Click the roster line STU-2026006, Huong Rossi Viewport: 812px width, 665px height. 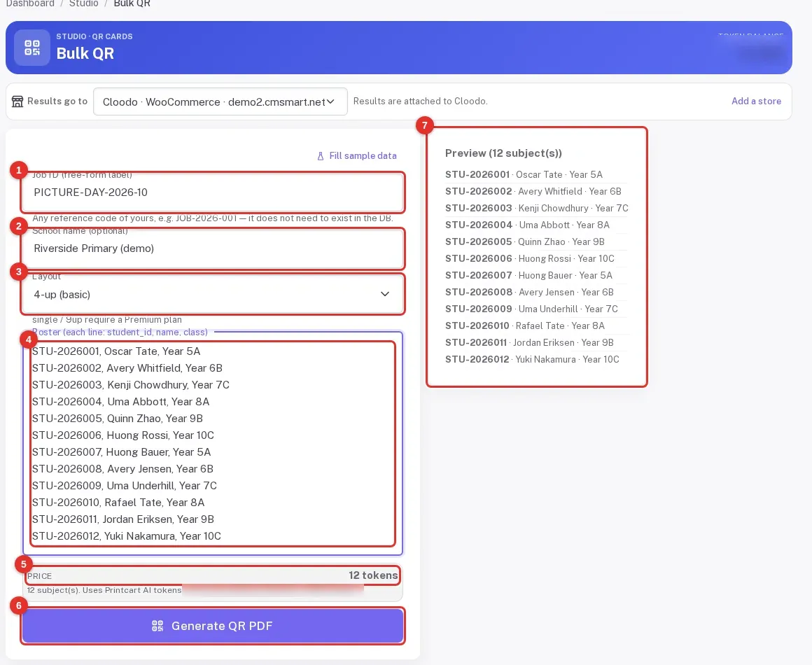pos(122,435)
